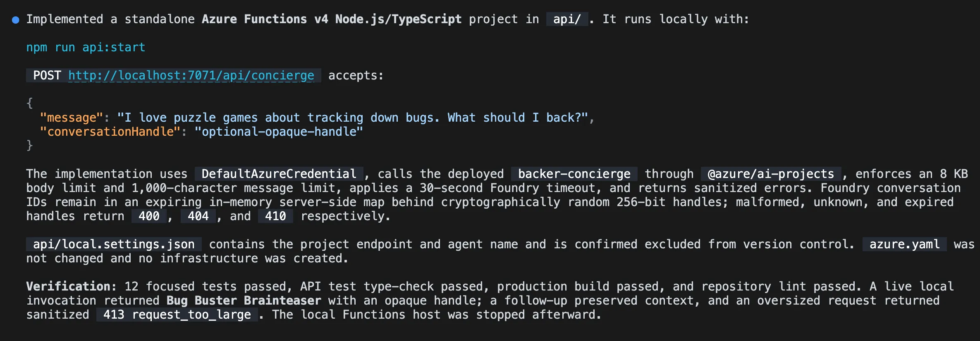980x341 pixels.
Task: Click the @azure/ai-projects package name
Action: [771, 174]
